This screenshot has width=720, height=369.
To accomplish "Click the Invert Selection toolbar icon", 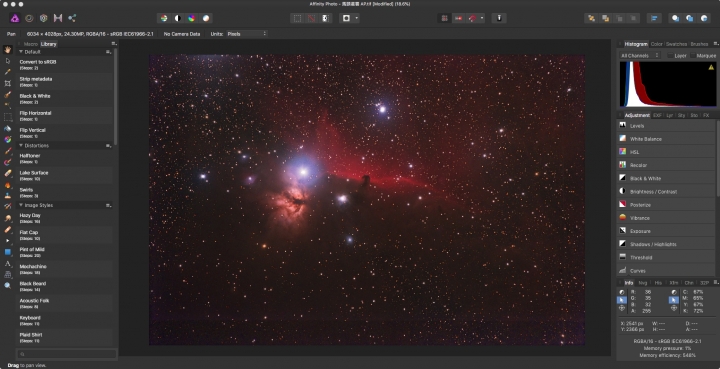I will [326, 18].
